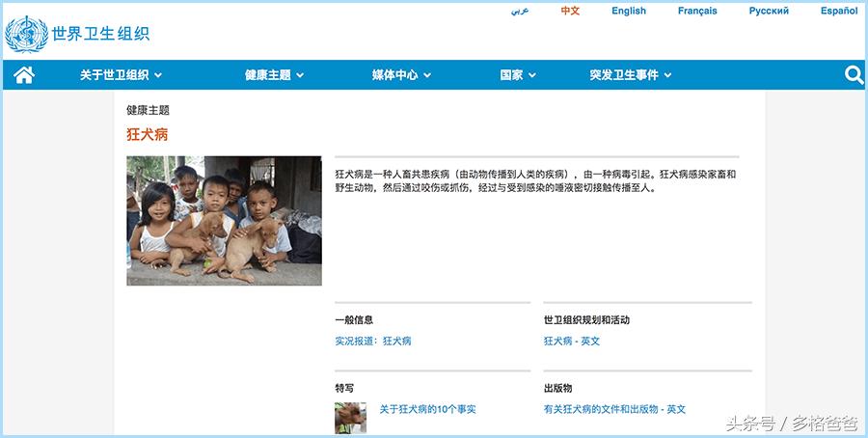Image resolution: width=868 pixels, height=438 pixels.
Task: Open the 突发卫生事件 menu
Action: point(631,74)
